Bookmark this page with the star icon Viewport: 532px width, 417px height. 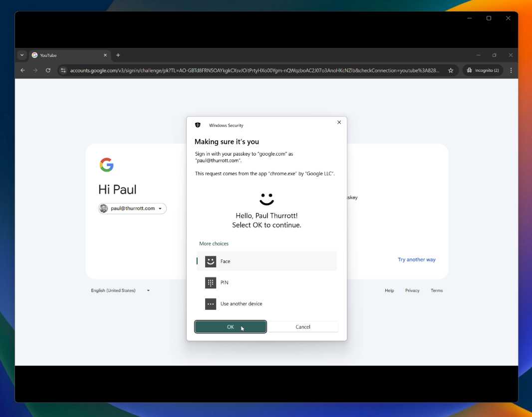[451, 70]
